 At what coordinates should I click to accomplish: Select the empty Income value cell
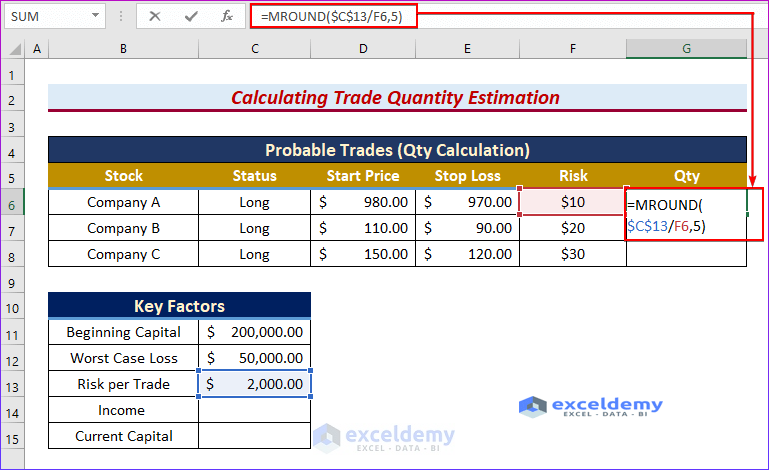[255, 410]
